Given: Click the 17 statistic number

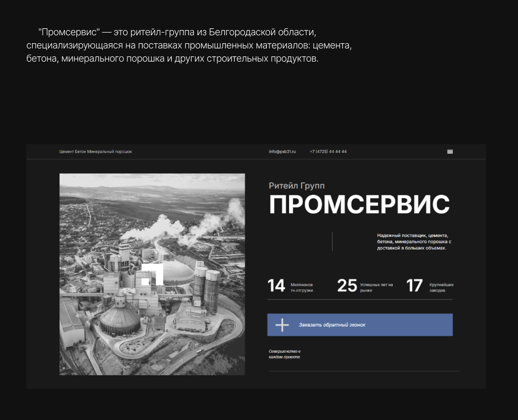Looking at the screenshot, I should click(414, 286).
